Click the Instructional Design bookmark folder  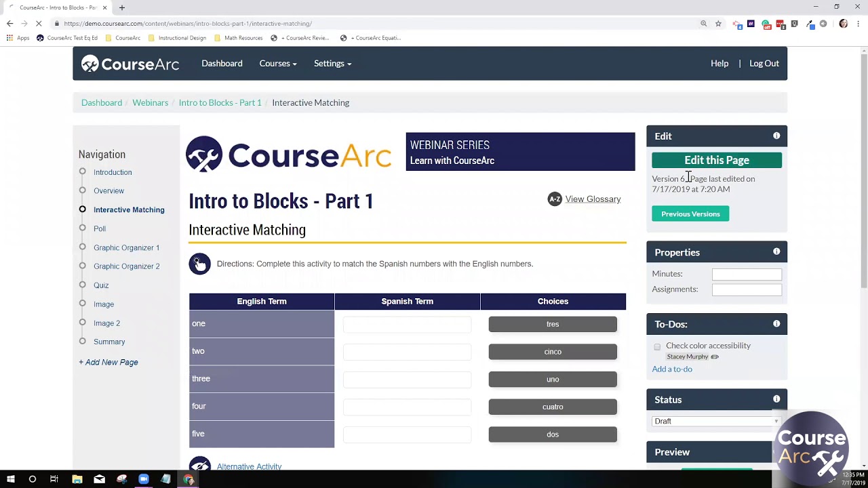[x=177, y=38]
